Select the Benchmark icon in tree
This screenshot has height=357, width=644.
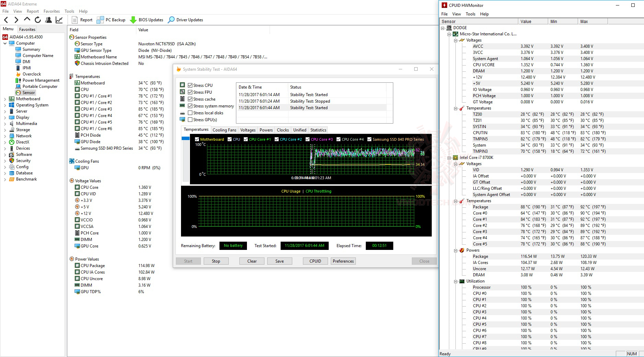[12, 179]
